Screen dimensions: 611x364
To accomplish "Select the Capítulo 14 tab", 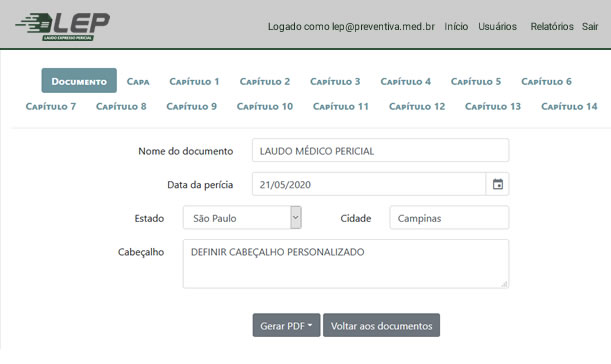I will point(569,106).
